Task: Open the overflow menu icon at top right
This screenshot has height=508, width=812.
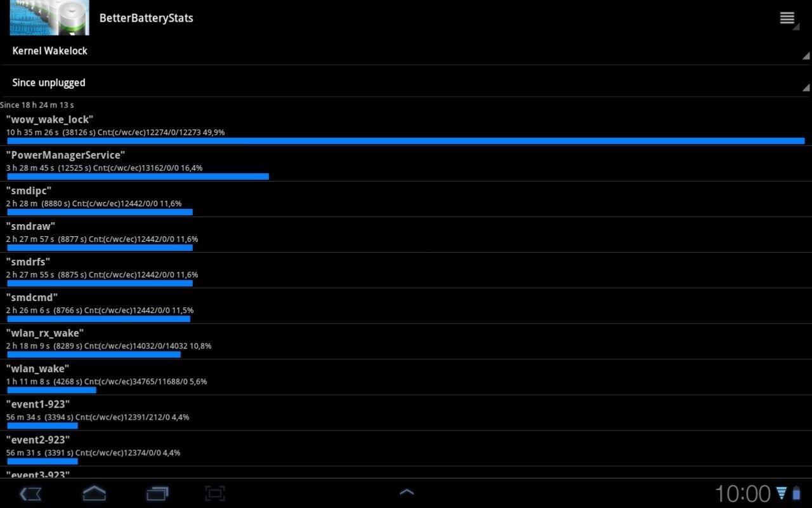Action: click(x=787, y=18)
